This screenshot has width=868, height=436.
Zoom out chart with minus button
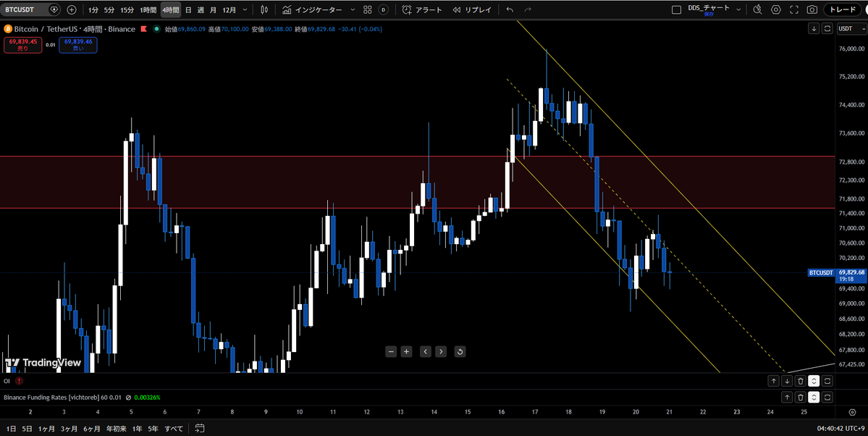pos(391,351)
